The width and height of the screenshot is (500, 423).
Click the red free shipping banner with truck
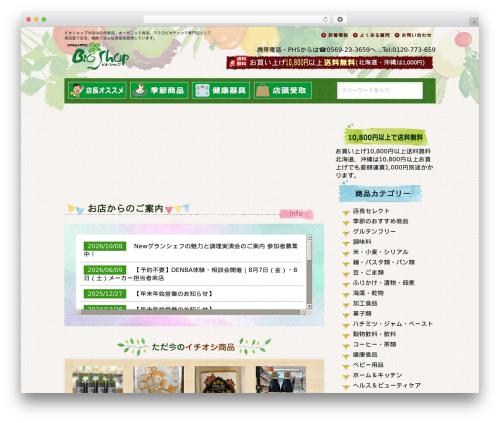330,62
